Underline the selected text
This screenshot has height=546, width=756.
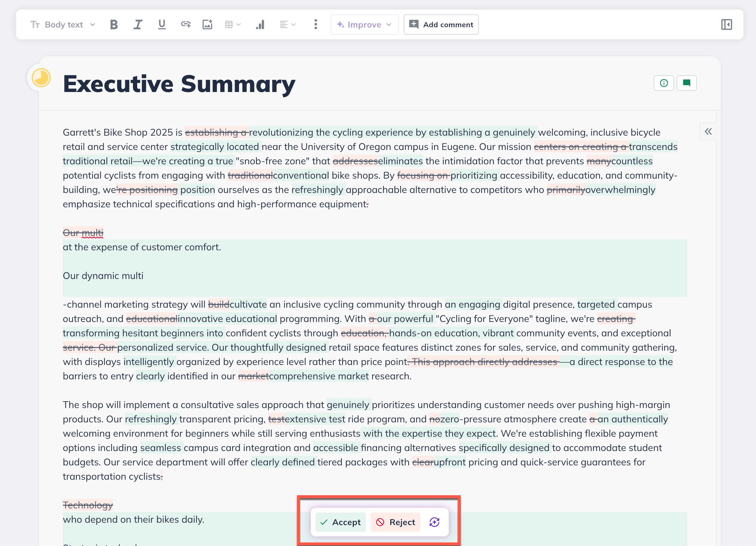tap(162, 24)
